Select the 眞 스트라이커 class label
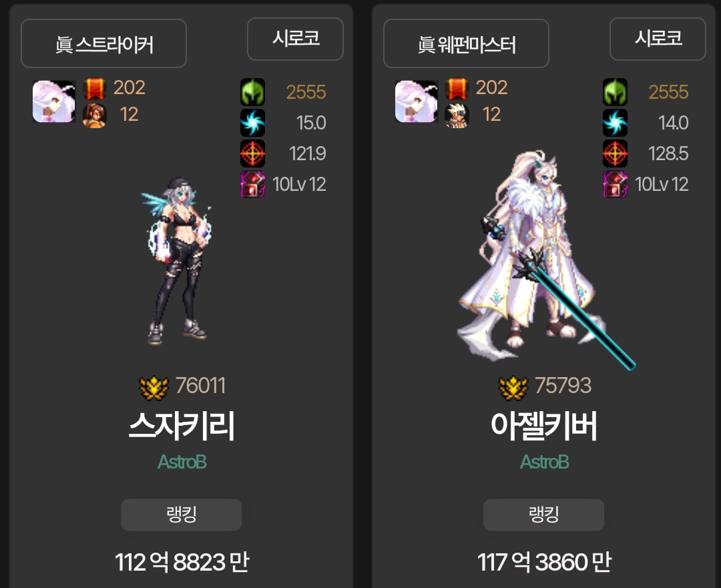721x588 pixels. 104,43
